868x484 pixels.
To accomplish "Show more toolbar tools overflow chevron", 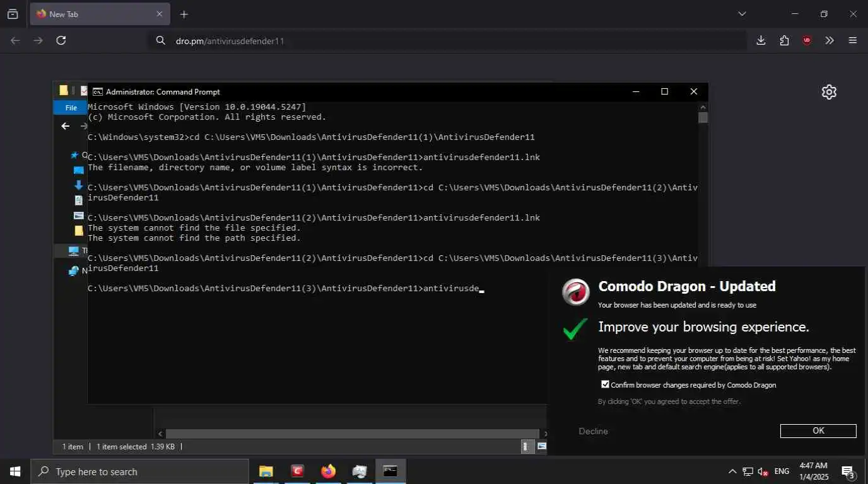I will pyautogui.click(x=830, y=40).
